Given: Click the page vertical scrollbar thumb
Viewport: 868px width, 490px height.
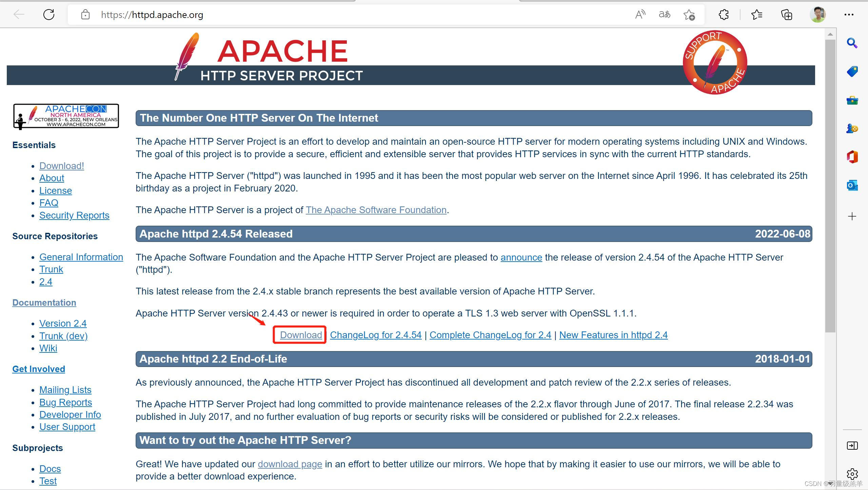Looking at the screenshot, I should [830, 186].
